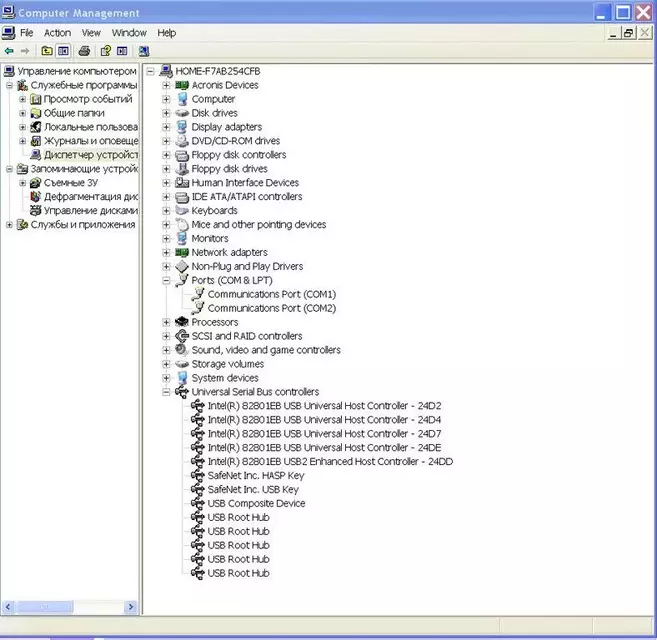Click the Acronis Devices category icon
The height and width of the screenshot is (640, 657).
[x=182, y=85]
